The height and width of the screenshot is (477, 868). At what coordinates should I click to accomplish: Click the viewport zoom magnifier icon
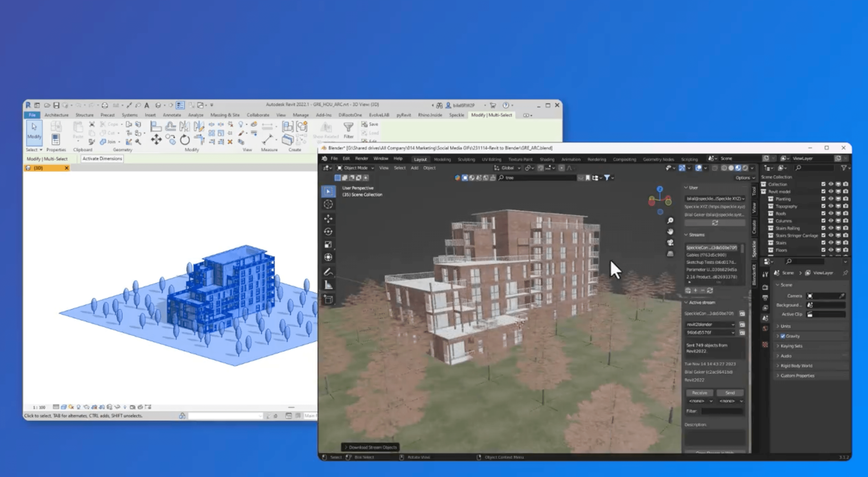point(670,220)
